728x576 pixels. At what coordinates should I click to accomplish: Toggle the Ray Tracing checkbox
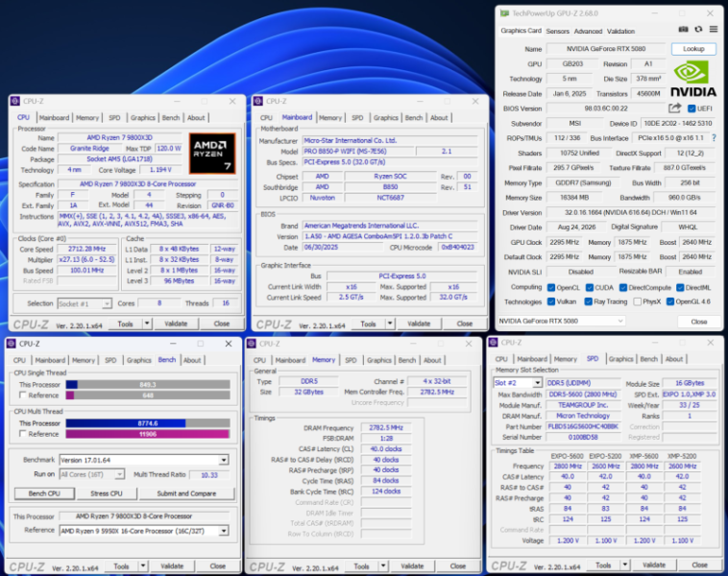coord(588,301)
